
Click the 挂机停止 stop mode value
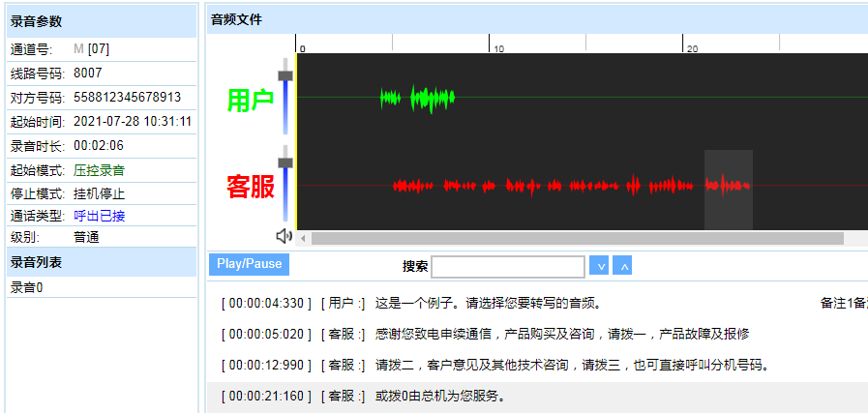point(99,194)
